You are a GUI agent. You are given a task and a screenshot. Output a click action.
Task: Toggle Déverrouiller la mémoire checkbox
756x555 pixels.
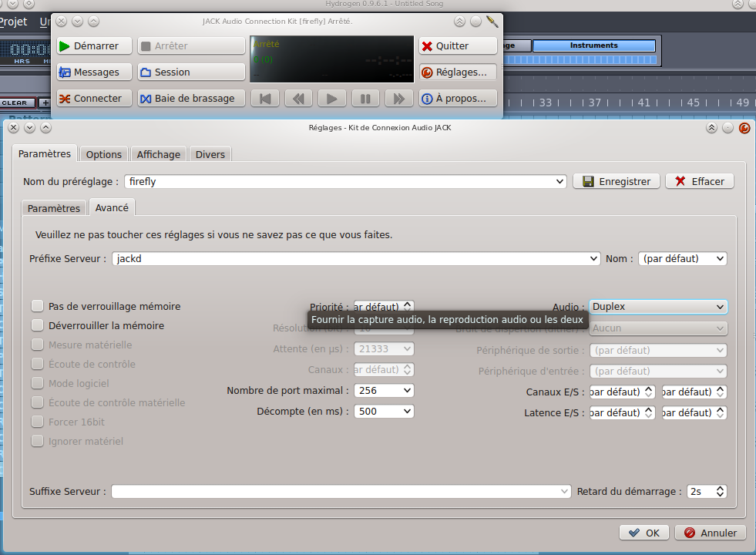37,325
